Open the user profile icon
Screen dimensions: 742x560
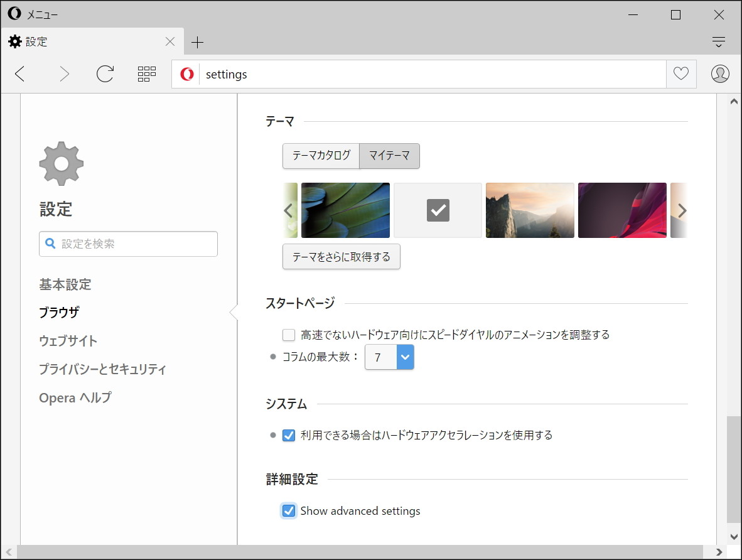coord(720,73)
